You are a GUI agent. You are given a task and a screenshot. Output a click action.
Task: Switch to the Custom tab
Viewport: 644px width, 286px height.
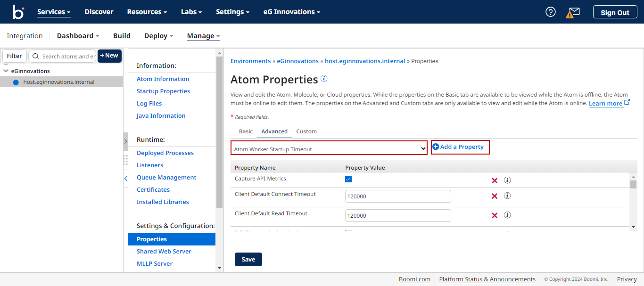click(306, 131)
